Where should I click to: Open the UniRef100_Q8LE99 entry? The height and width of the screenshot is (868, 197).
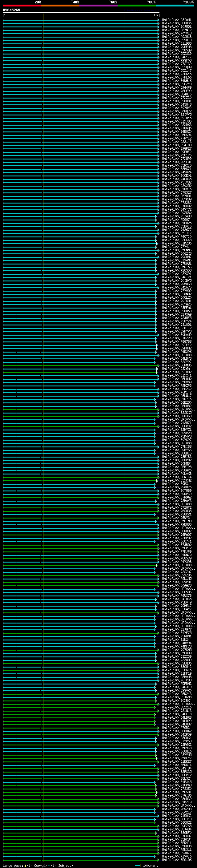pos(176,91)
